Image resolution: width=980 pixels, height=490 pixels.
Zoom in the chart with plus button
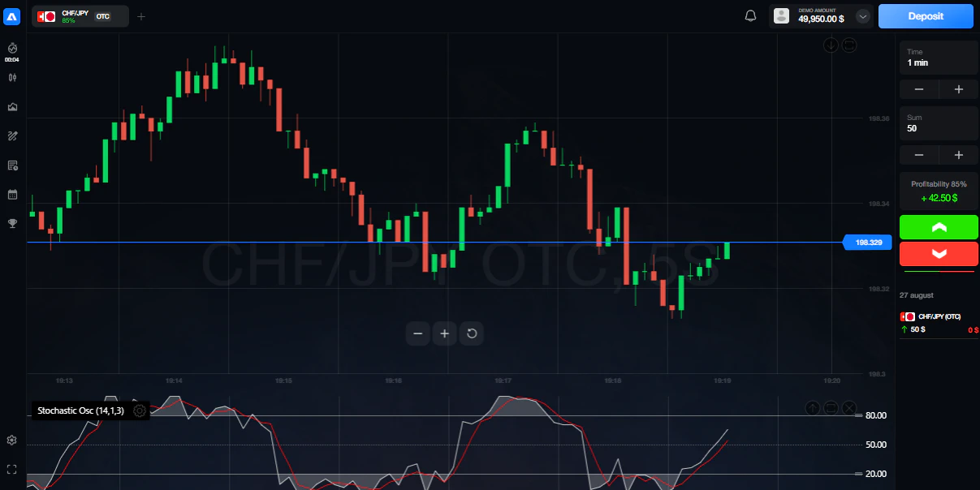tap(444, 333)
